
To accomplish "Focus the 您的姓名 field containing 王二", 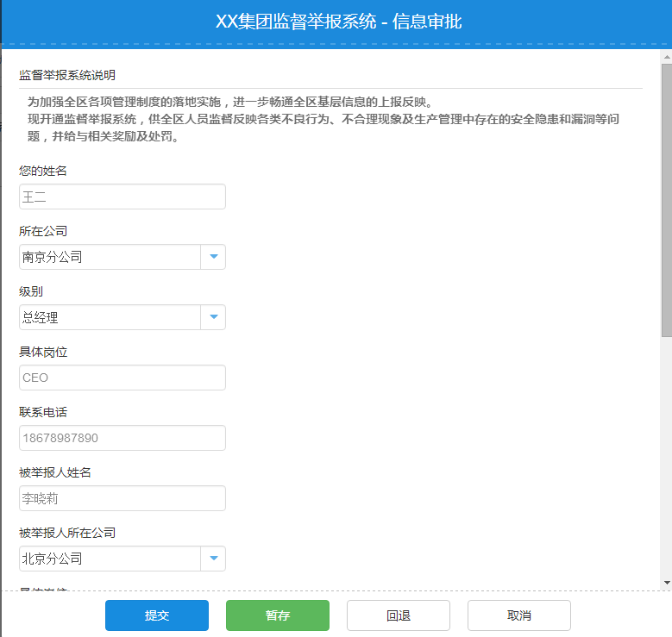I will (122, 197).
